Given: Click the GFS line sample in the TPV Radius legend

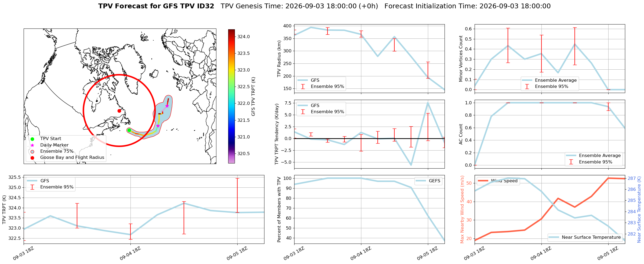Looking at the screenshot, I should [x=303, y=80].
